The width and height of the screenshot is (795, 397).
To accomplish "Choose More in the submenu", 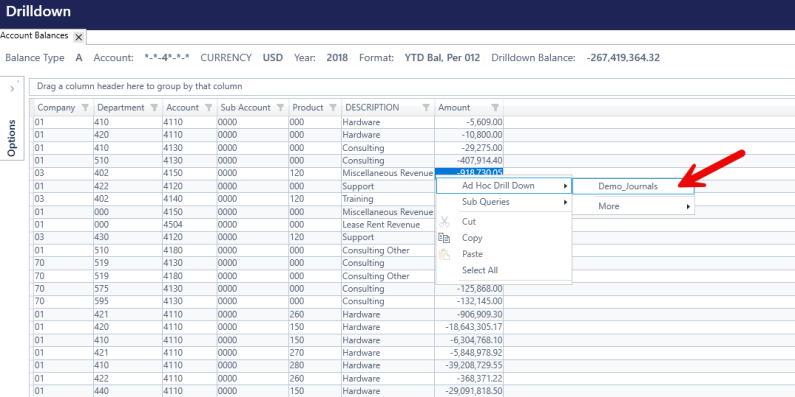I will [633, 206].
